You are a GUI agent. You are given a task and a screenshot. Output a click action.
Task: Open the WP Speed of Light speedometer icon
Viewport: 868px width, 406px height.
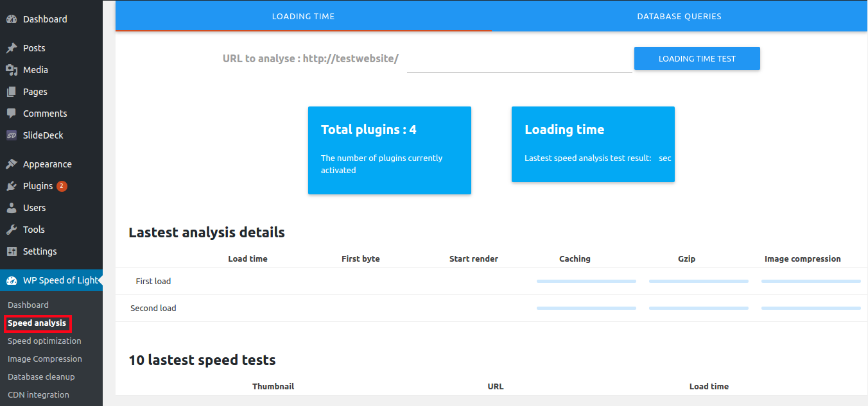(13, 280)
